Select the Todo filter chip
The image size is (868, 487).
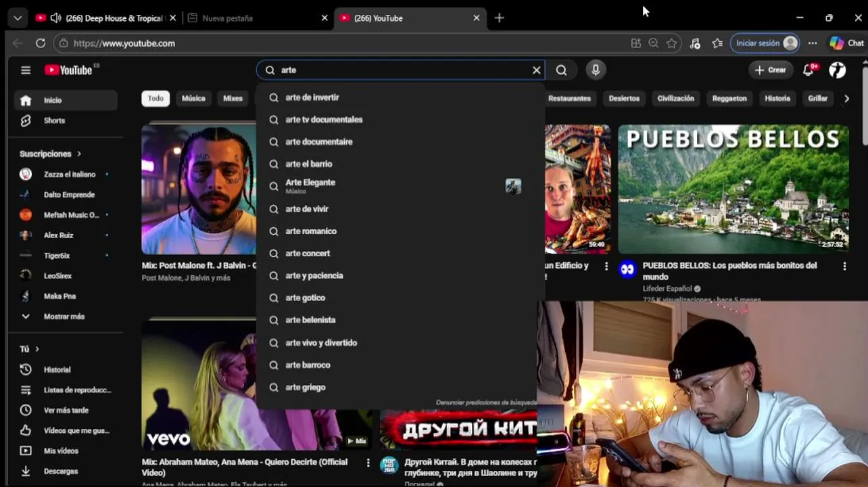pos(155,98)
